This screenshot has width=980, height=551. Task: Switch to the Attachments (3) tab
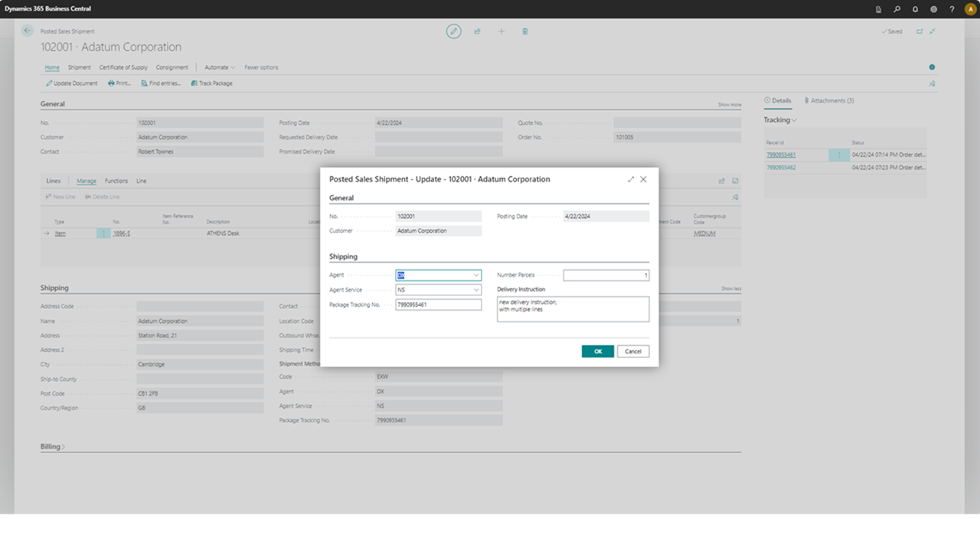pos(828,100)
